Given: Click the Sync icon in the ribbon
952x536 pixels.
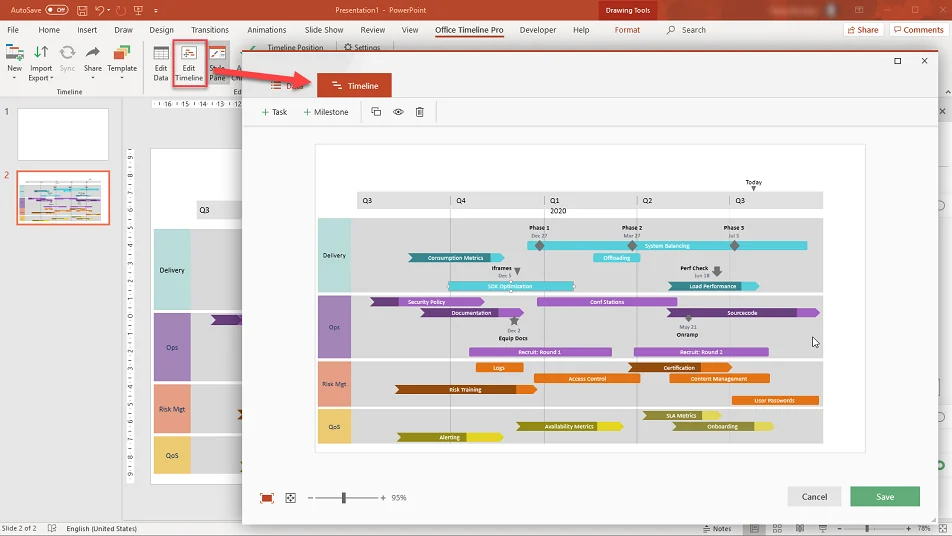Looking at the screenshot, I should tap(67, 58).
